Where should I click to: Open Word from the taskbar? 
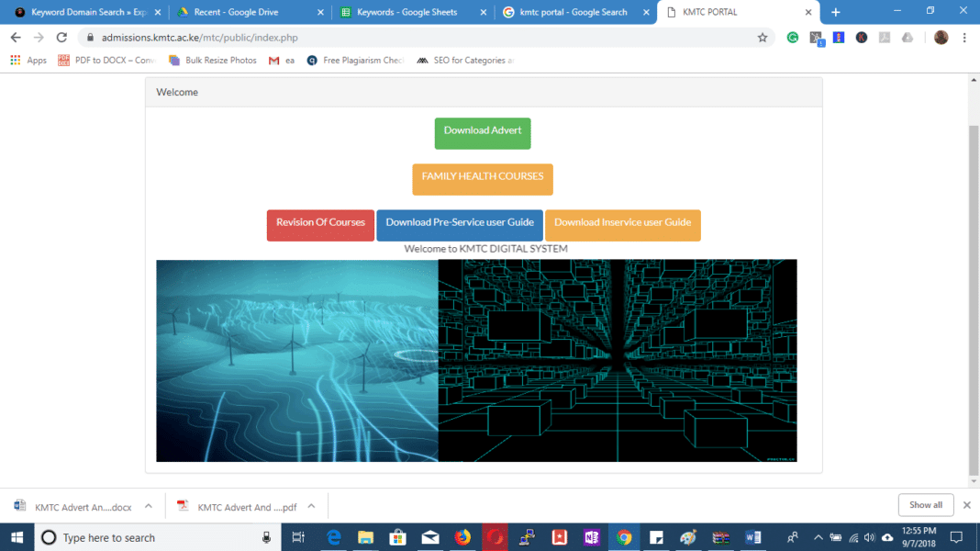752,537
